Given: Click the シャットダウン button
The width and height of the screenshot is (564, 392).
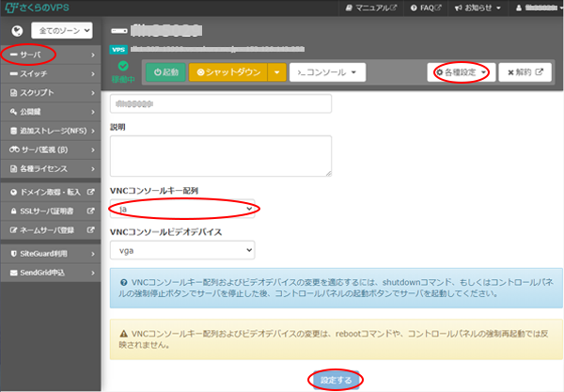Looking at the screenshot, I should [228, 72].
